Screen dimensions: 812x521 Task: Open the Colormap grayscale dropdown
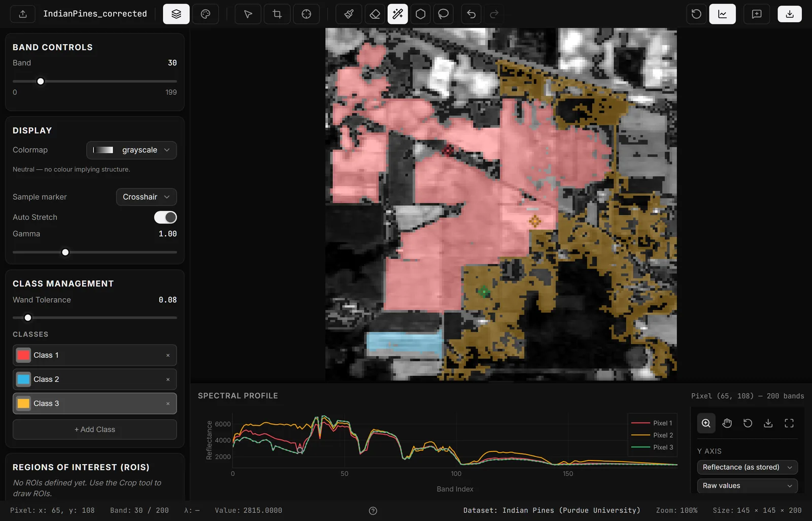(132, 150)
